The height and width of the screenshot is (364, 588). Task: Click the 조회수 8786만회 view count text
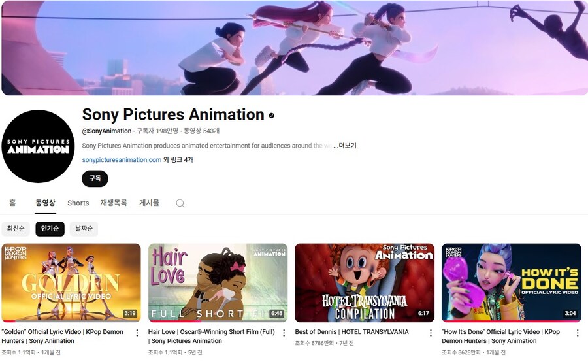click(315, 343)
